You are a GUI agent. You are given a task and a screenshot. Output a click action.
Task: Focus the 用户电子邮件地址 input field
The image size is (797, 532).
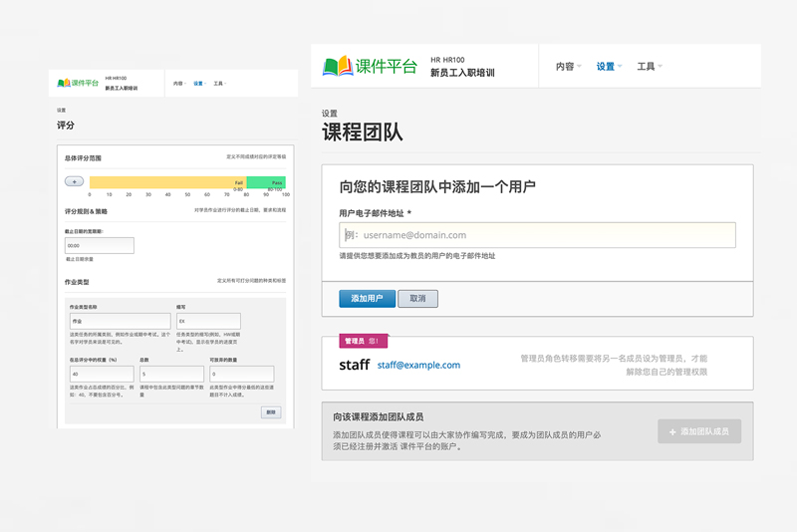(x=537, y=235)
